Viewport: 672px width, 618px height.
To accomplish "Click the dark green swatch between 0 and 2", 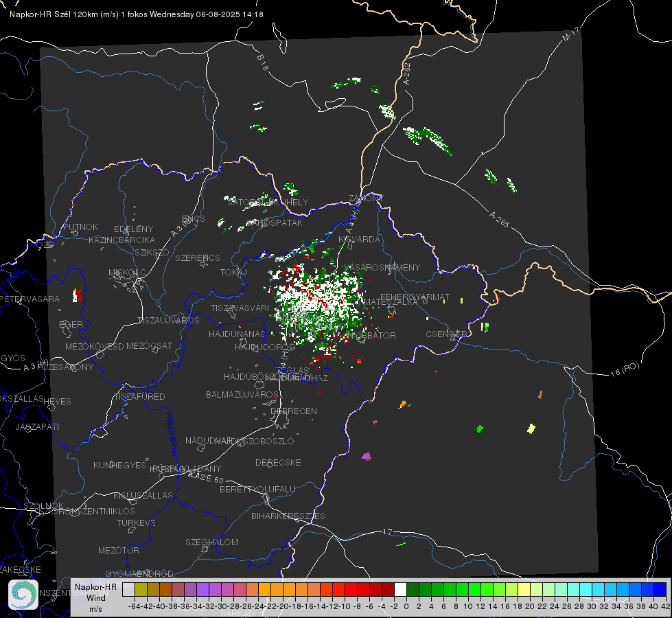I will pyautogui.click(x=413, y=590).
